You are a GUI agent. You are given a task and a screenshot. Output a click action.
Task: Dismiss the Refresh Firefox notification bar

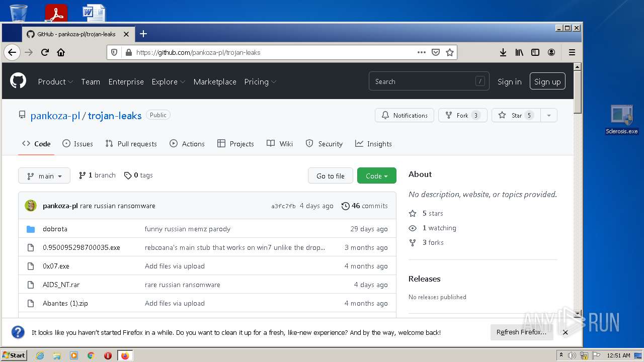565,332
